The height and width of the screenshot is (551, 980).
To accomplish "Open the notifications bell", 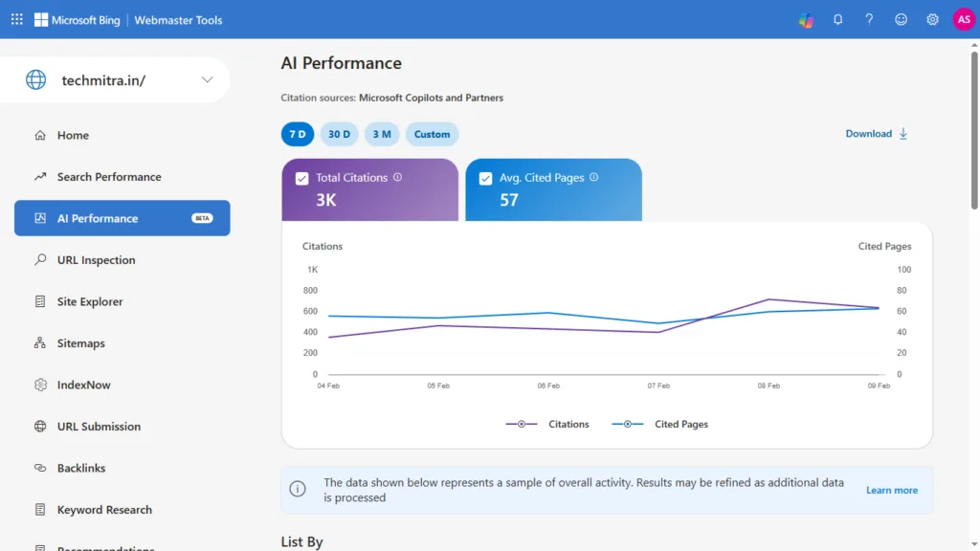I will pos(837,19).
